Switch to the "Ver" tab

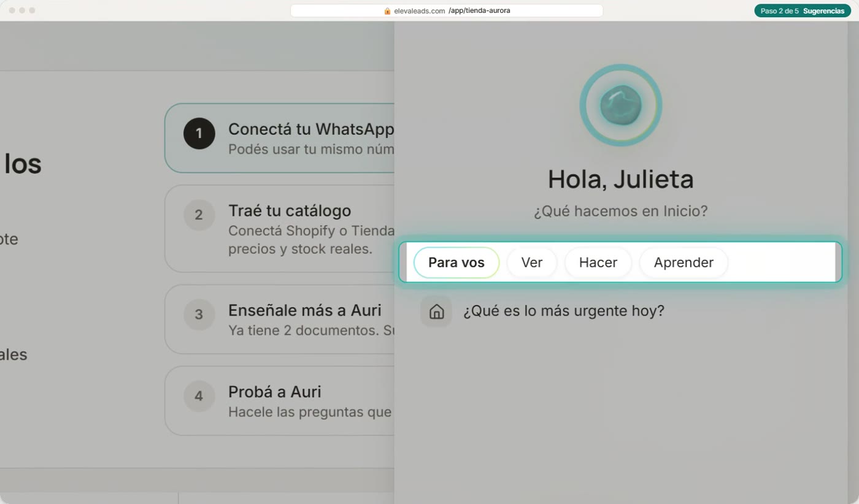532,262
